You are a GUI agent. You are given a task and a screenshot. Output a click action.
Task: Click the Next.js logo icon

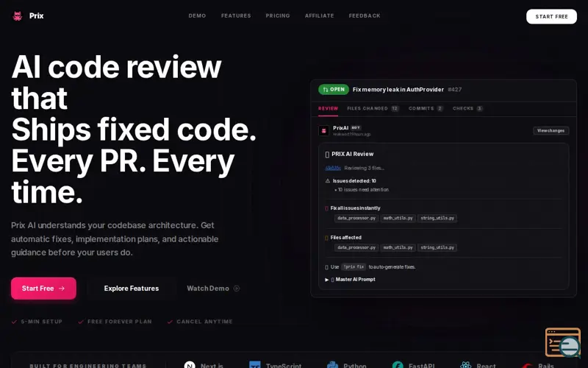190,365
